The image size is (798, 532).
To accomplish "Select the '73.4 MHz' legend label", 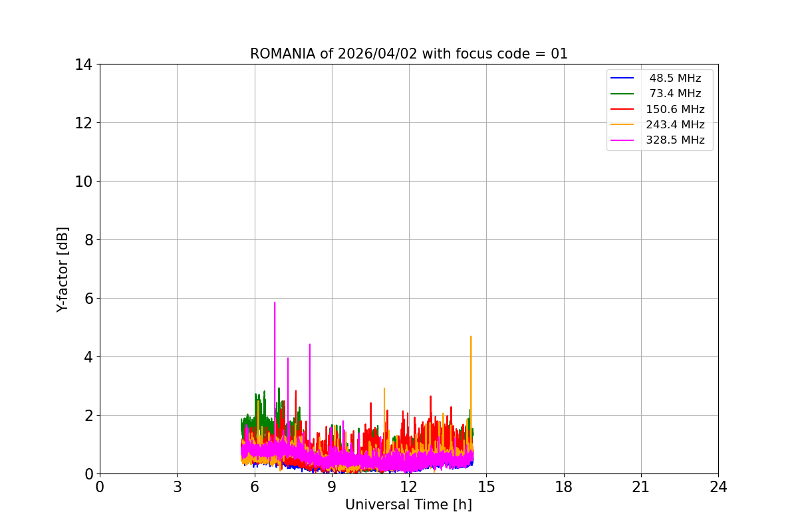I will 675,94.
